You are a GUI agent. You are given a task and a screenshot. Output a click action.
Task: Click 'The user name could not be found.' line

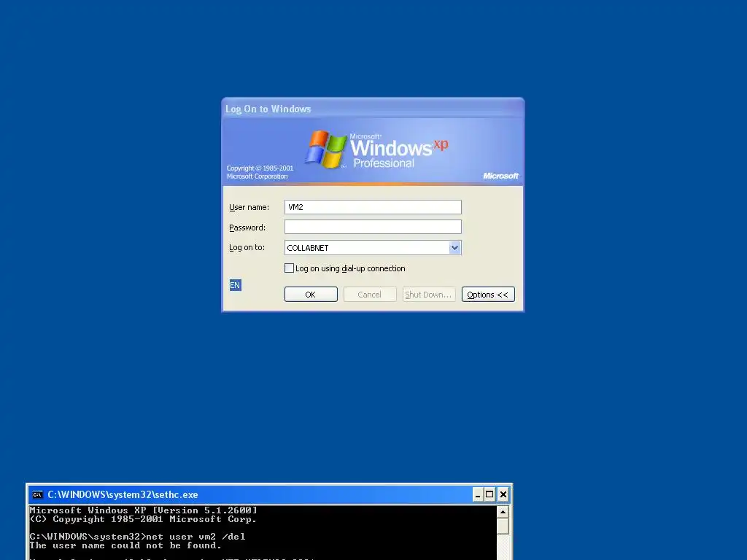pyautogui.click(x=125, y=545)
